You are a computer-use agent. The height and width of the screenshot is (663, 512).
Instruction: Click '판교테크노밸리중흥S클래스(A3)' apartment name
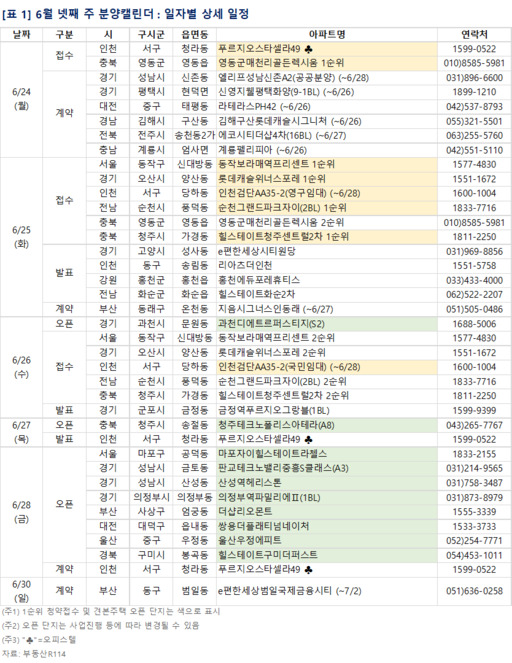click(283, 468)
